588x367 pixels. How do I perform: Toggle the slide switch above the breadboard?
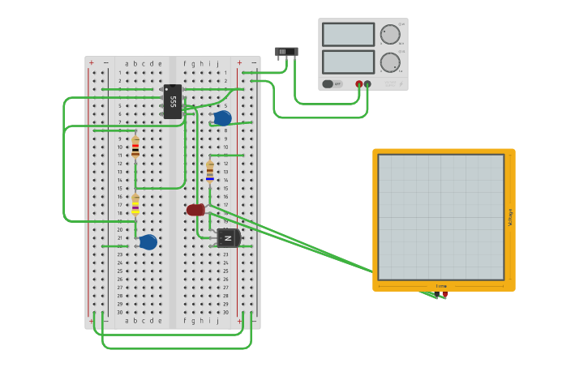point(286,52)
